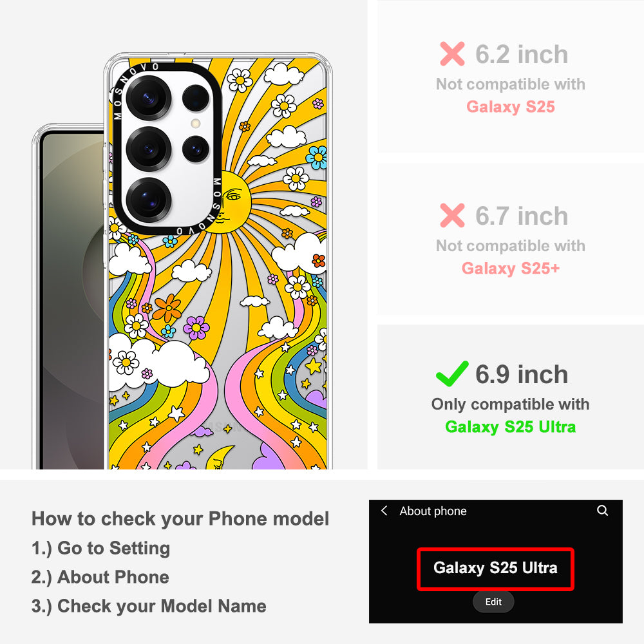This screenshot has width=644, height=644.
Task: Click the orange flower on the case
Action: [167, 308]
